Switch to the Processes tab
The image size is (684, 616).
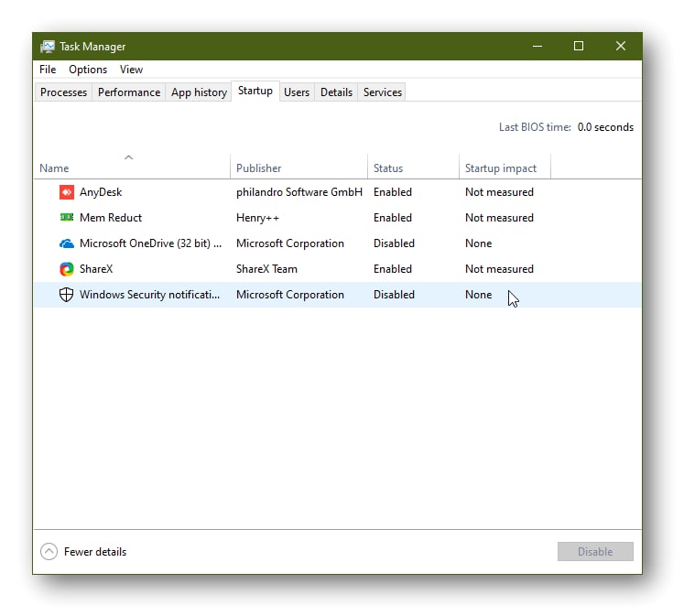[64, 92]
